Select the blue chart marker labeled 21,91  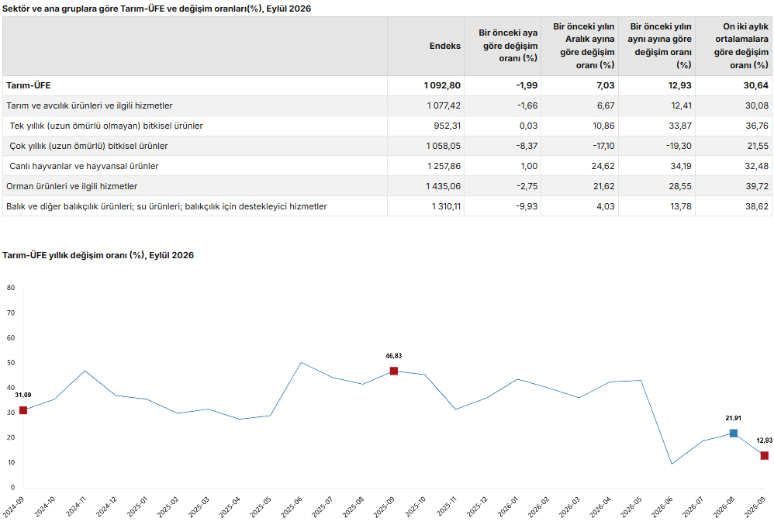pos(734,434)
